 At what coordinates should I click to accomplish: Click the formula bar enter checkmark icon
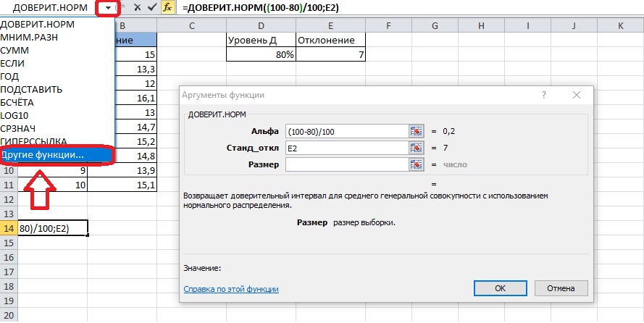151,8
